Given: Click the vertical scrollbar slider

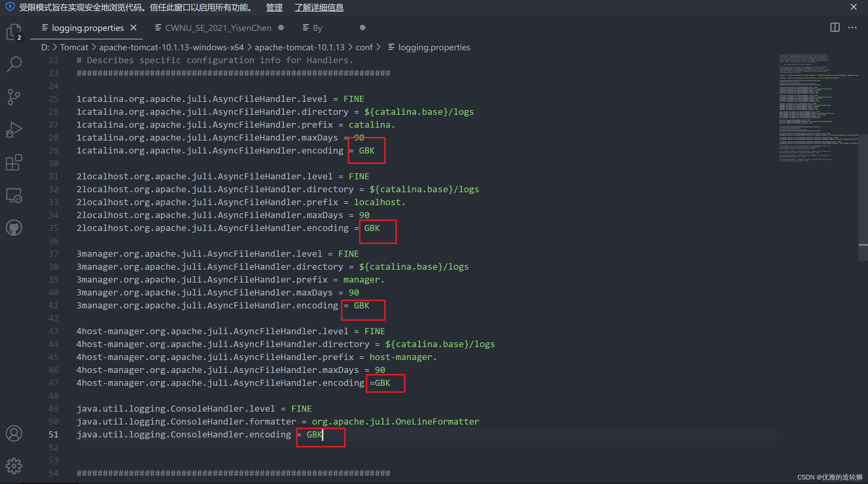Looking at the screenshot, I should click(x=863, y=197).
